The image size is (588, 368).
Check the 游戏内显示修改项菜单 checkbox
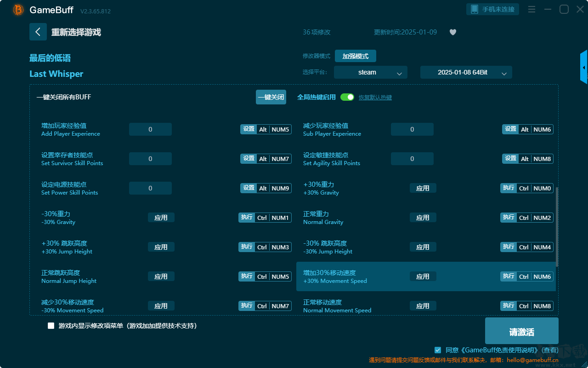[x=51, y=326]
